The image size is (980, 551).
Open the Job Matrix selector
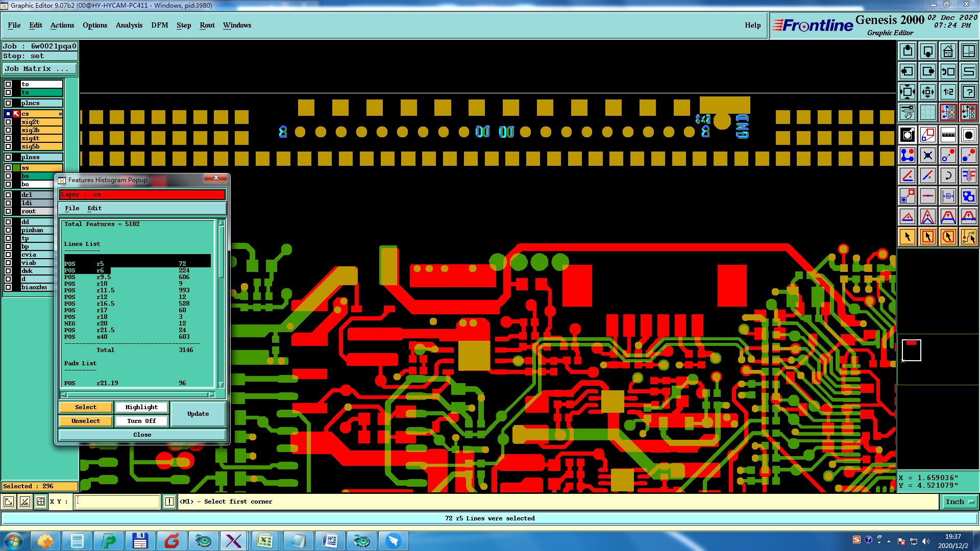pos(39,69)
